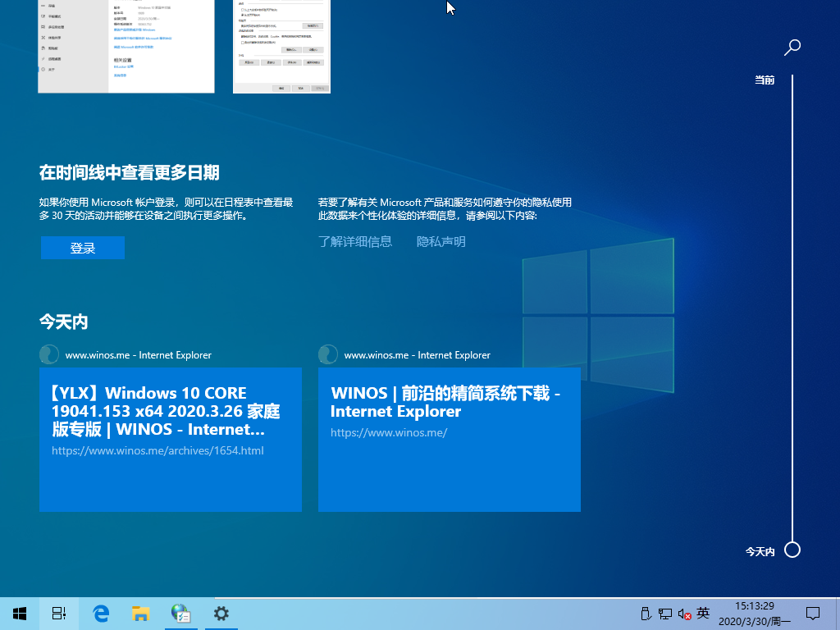Open File Explorer from the taskbar

point(140,614)
